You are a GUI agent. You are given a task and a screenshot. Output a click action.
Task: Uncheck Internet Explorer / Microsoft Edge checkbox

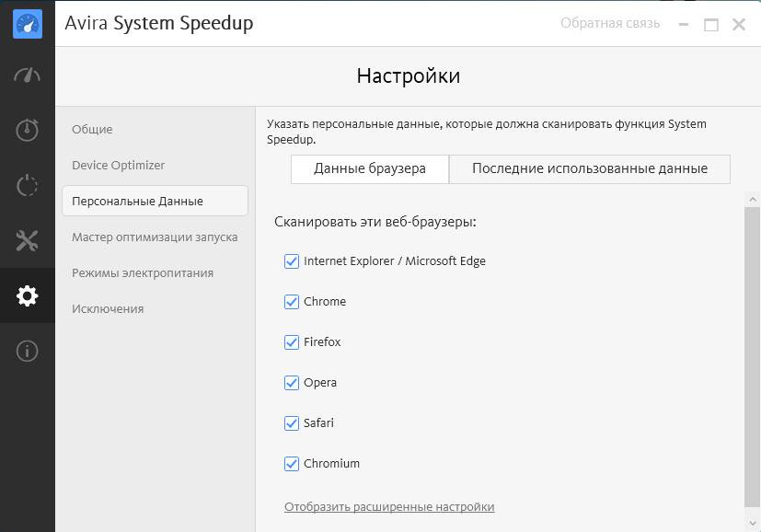(x=291, y=261)
